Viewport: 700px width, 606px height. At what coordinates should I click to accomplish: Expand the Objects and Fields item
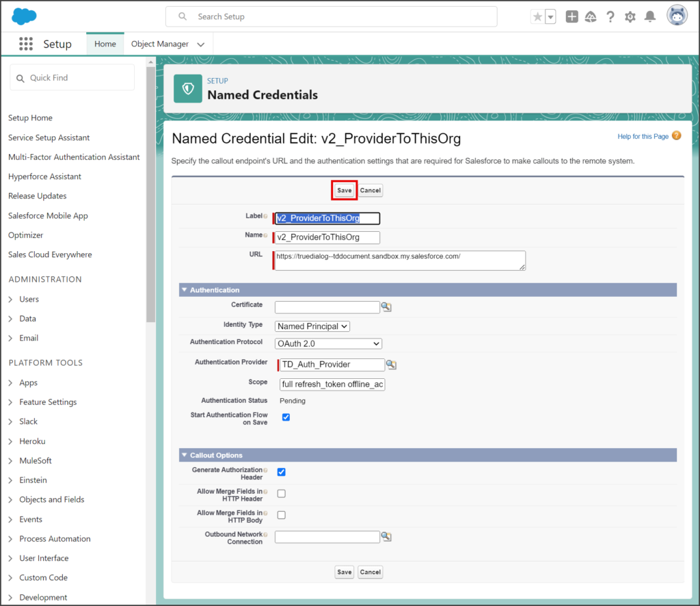(x=10, y=500)
